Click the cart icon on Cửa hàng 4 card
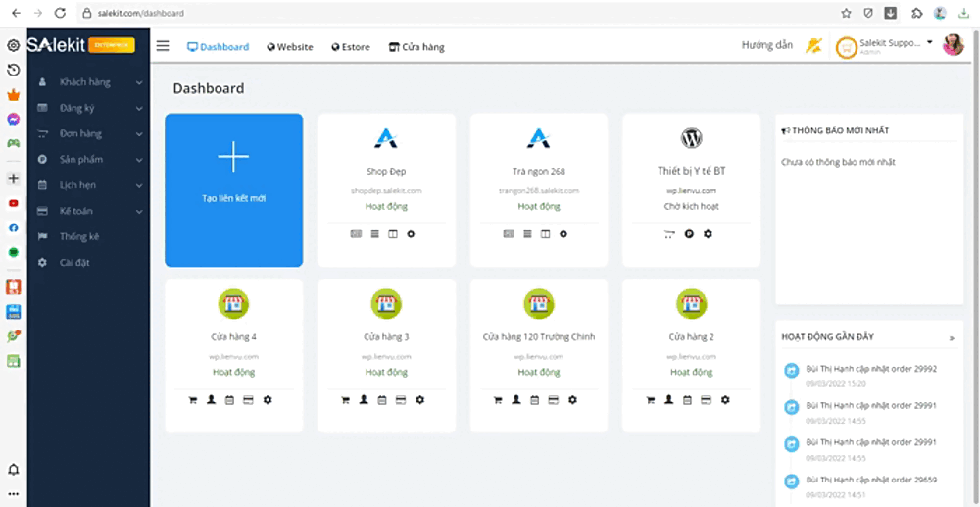Screen dimensions: 980x507 pos(192,399)
